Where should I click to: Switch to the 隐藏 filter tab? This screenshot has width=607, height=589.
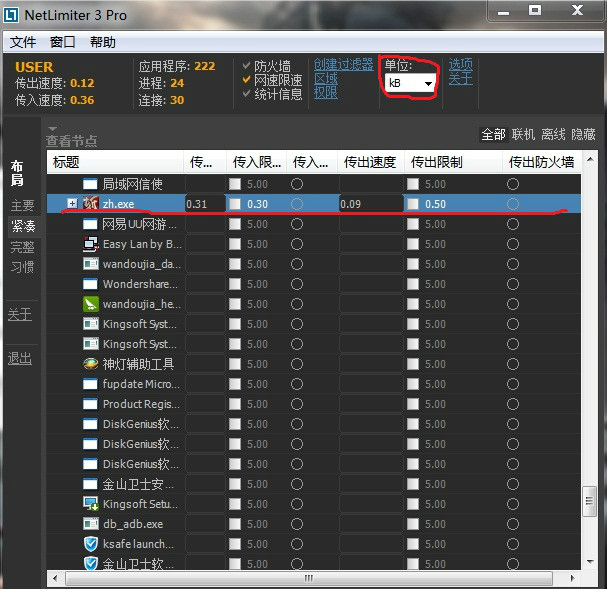(x=583, y=135)
